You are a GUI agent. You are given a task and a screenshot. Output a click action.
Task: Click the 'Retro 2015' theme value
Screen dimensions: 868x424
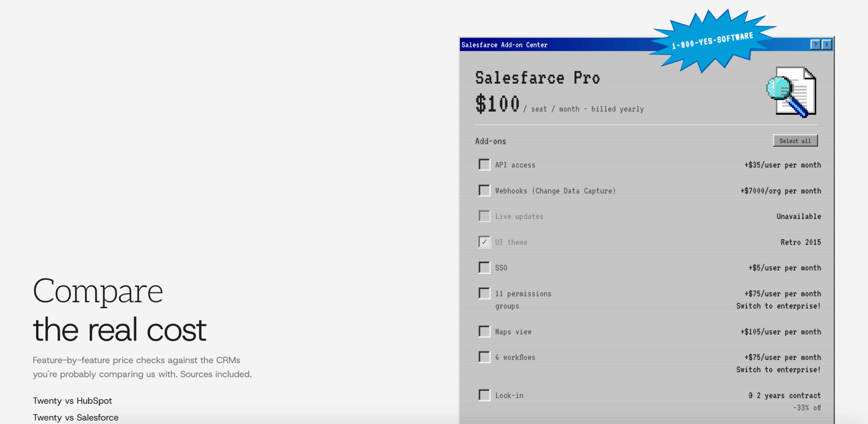pos(801,242)
